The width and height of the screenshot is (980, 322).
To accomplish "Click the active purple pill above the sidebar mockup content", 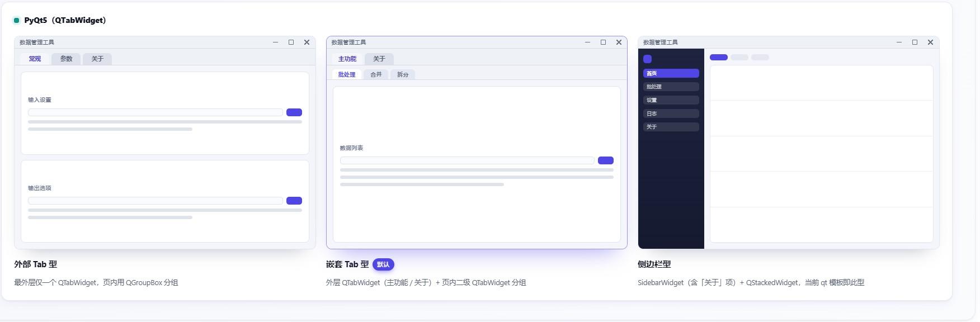I will pos(719,57).
